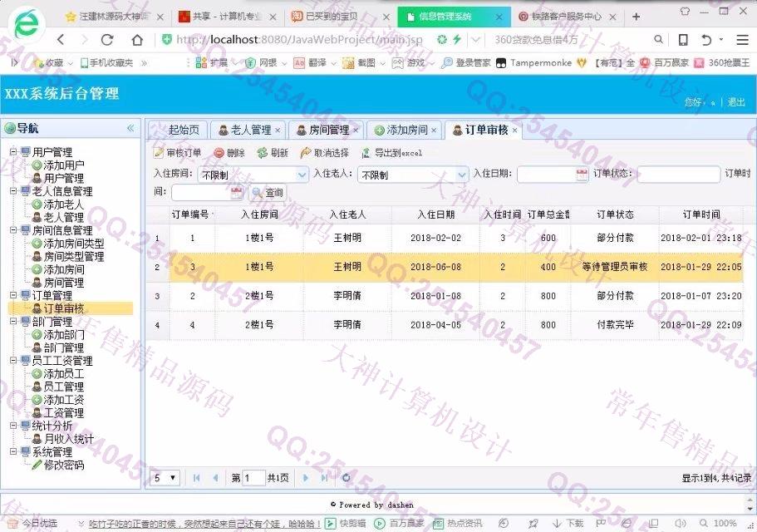
Task: Switch to the 起始页 tab
Action: pyautogui.click(x=184, y=130)
